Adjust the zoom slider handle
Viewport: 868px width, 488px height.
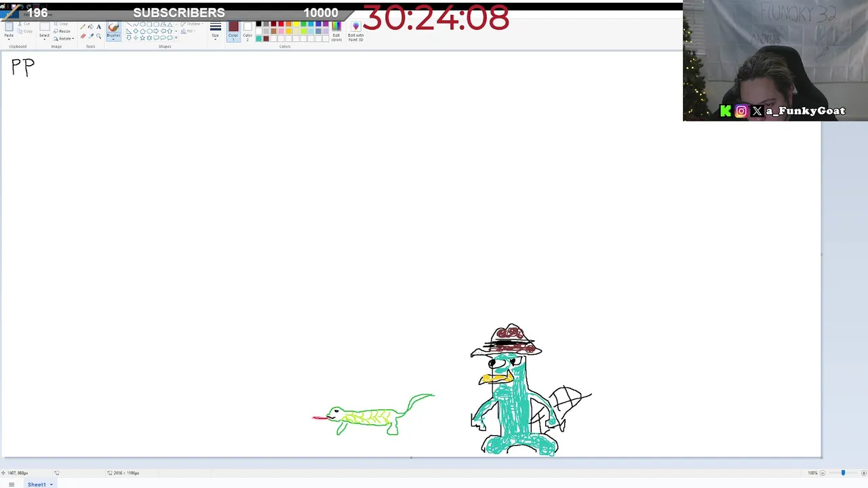(843, 473)
